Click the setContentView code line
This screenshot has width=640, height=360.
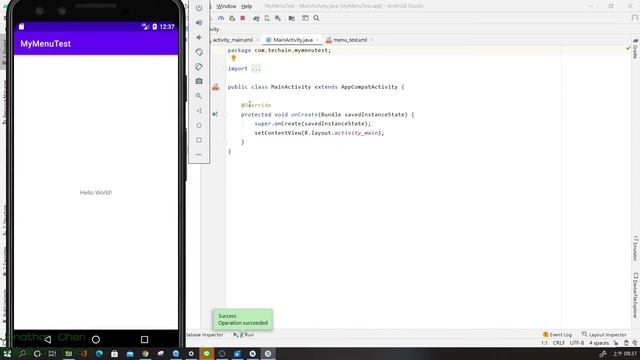click(x=319, y=133)
